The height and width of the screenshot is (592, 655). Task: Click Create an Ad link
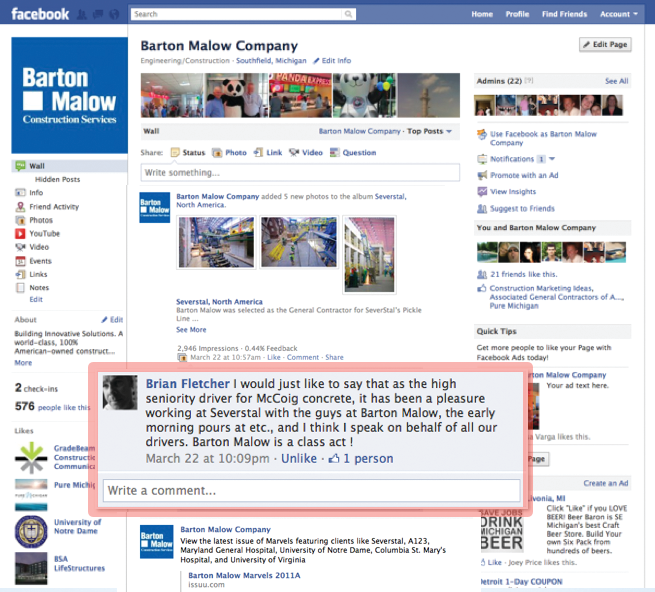[606, 483]
